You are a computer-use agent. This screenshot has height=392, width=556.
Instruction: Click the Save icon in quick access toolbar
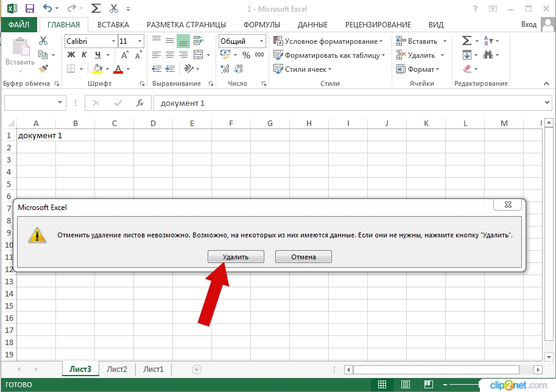30,9
